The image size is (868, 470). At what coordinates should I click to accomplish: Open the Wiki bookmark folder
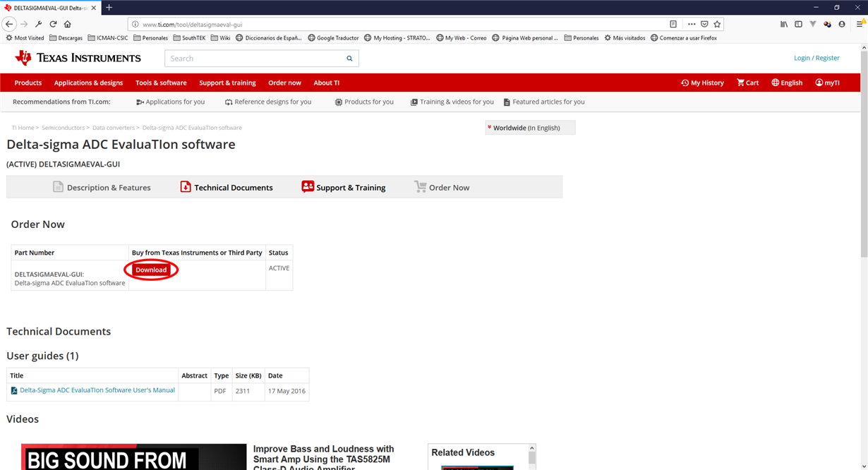pos(221,38)
